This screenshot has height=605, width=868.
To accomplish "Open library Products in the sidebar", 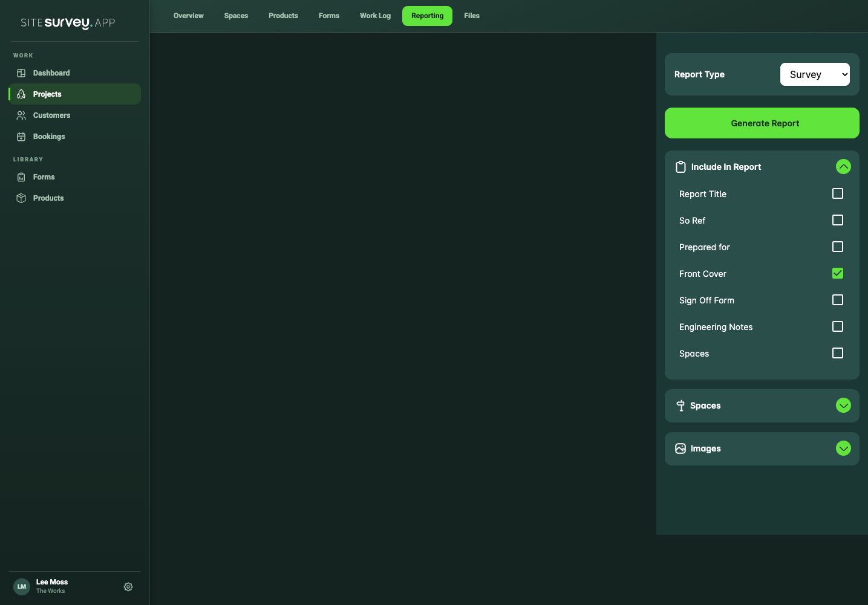I will [x=75, y=198].
